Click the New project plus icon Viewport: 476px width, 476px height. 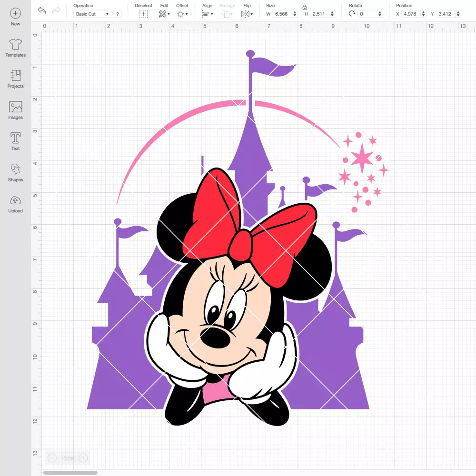tap(16, 13)
